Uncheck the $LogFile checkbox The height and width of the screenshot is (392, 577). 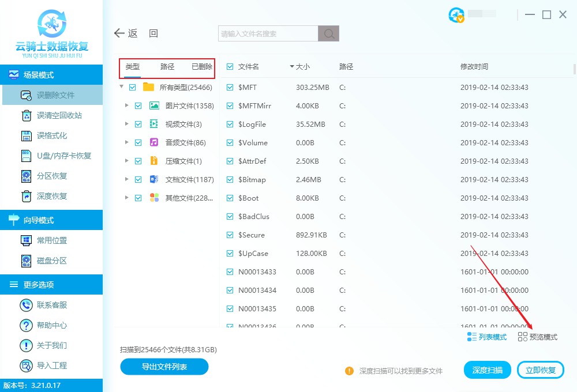tap(230, 125)
